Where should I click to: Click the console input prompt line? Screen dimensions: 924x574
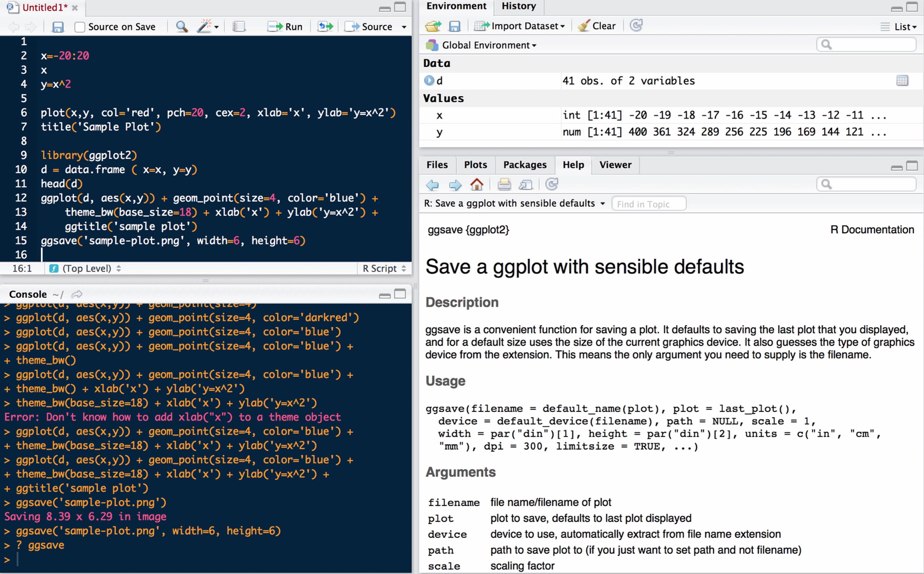(206, 559)
